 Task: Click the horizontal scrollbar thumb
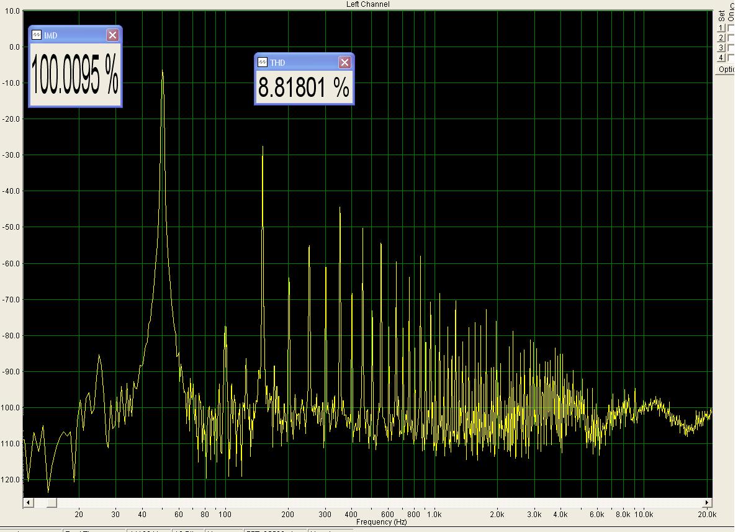coord(52,502)
